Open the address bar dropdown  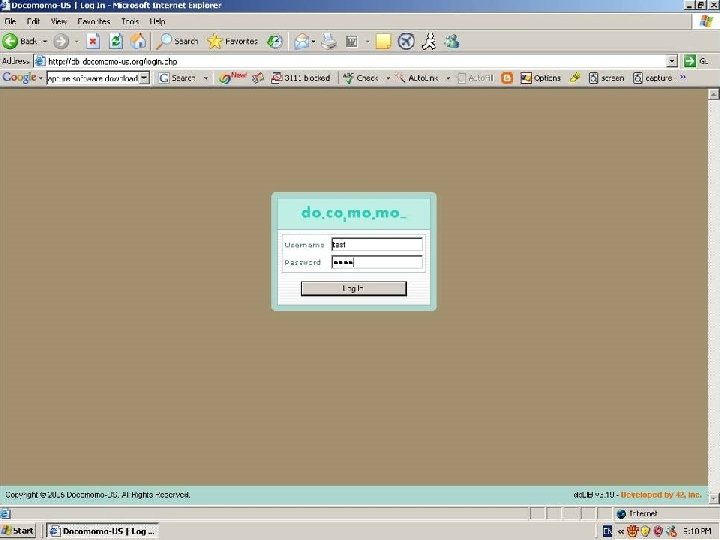[672, 61]
